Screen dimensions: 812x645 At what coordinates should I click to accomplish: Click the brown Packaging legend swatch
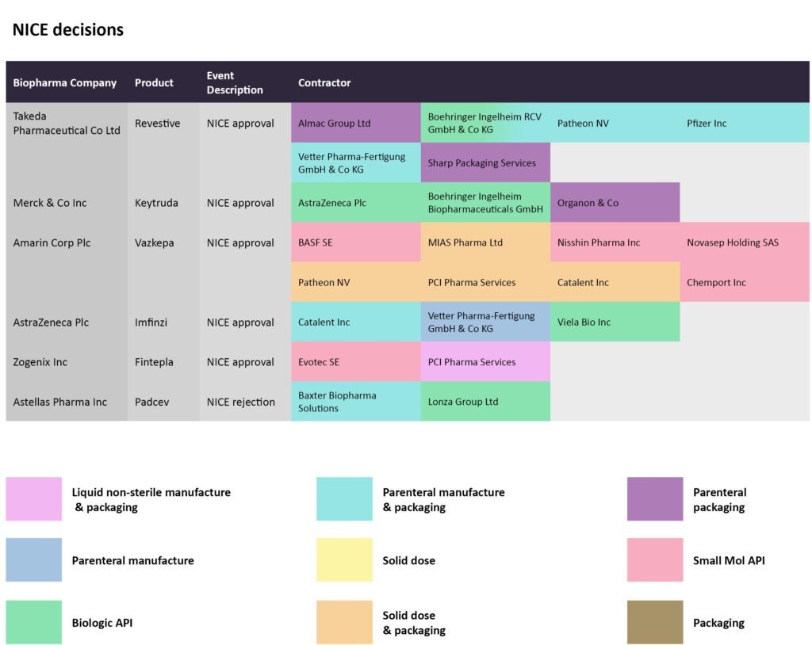point(654,622)
